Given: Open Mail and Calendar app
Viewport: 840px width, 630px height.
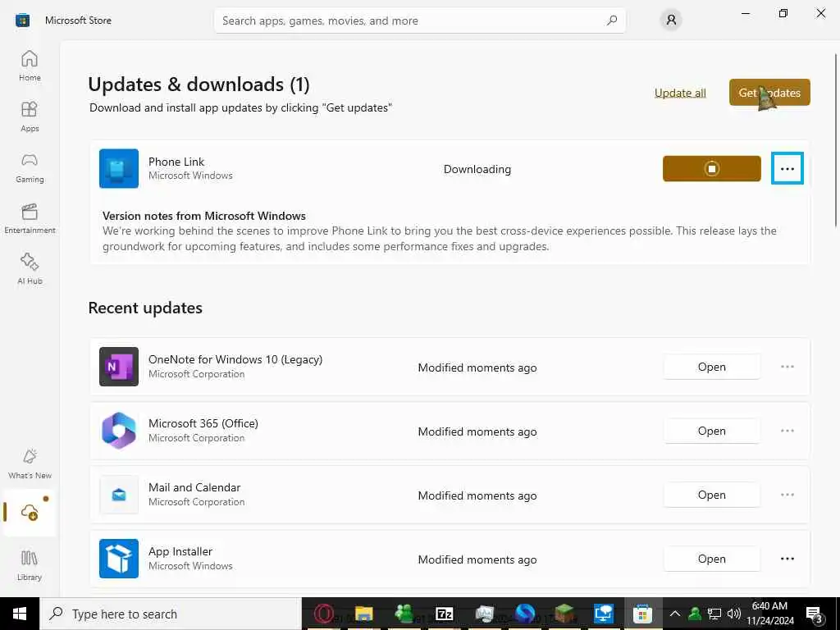Looking at the screenshot, I should click(711, 495).
